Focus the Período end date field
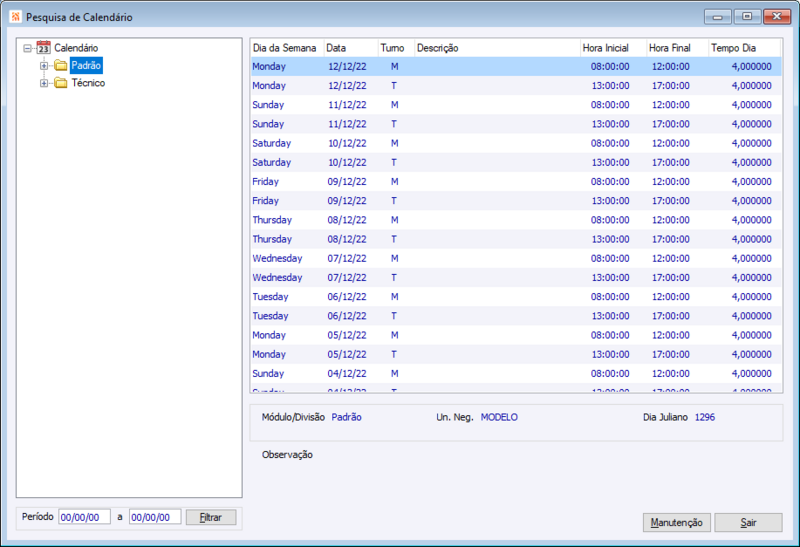The height and width of the screenshot is (547, 800). coord(155,517)
